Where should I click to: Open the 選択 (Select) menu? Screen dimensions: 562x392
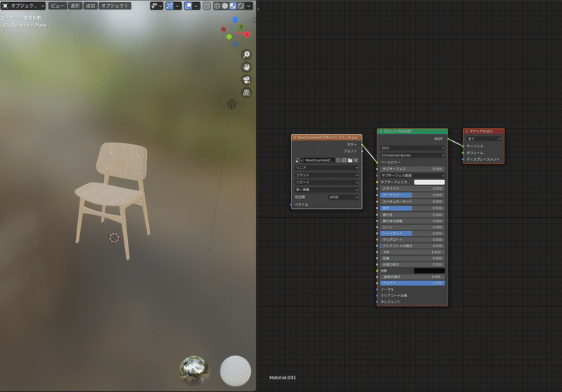[x=75, y=6]
